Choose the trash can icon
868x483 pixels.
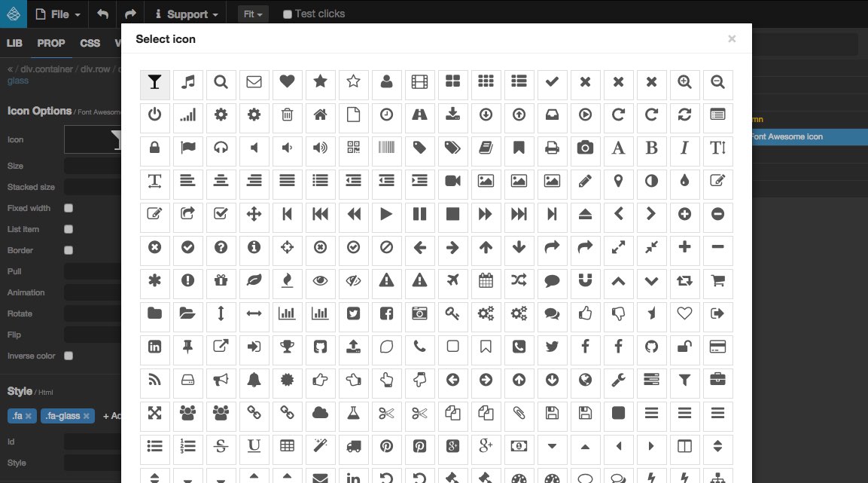point(287,116)
